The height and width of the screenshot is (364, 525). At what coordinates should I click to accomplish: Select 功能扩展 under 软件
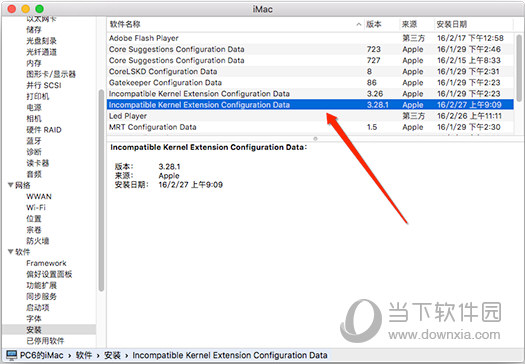tap(42, 285)
